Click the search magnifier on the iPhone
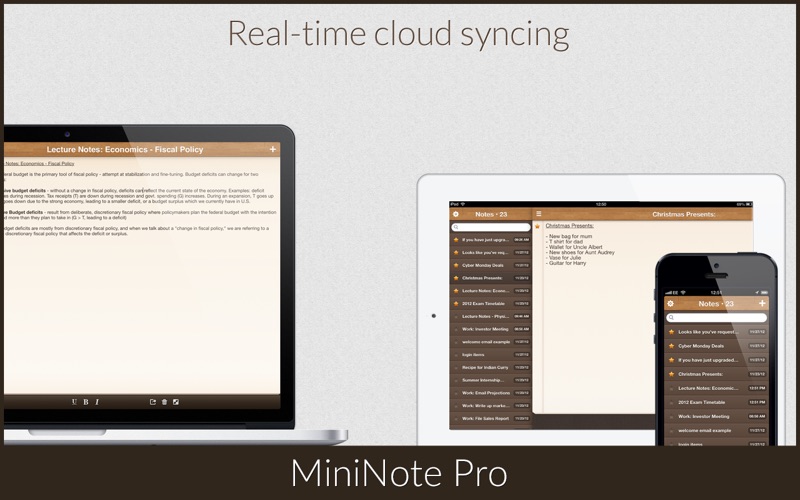The width and height of the screenshot is (800, 500). (671, 318)
